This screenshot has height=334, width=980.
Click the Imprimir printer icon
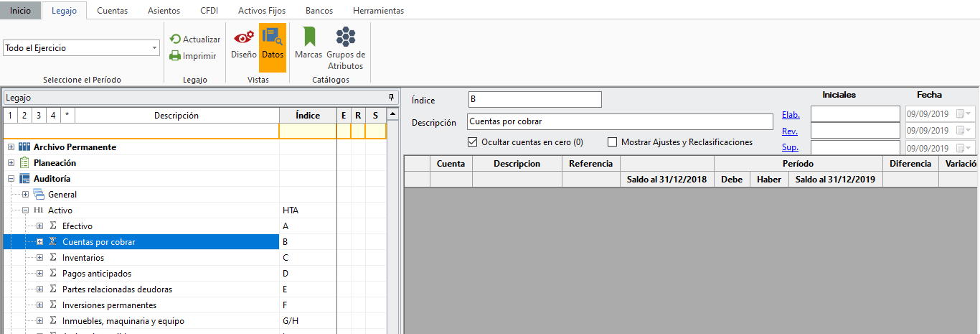coord(175,55)
